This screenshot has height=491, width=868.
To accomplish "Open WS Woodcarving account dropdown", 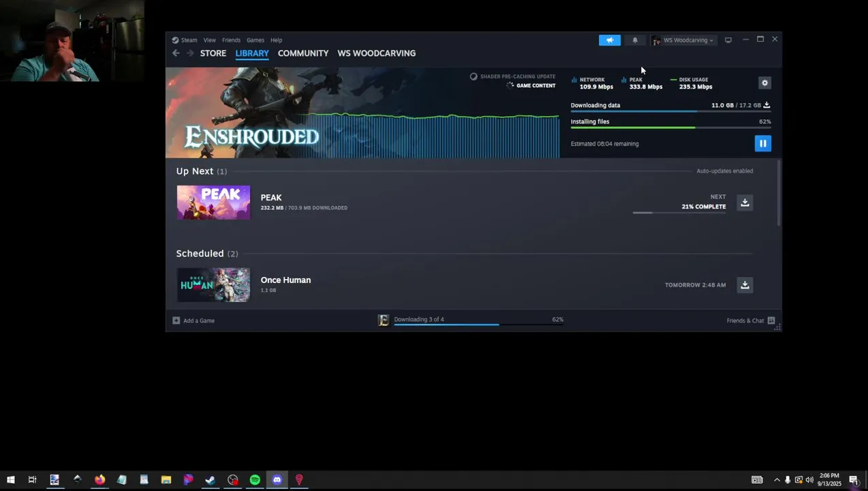I will [683, 40].
